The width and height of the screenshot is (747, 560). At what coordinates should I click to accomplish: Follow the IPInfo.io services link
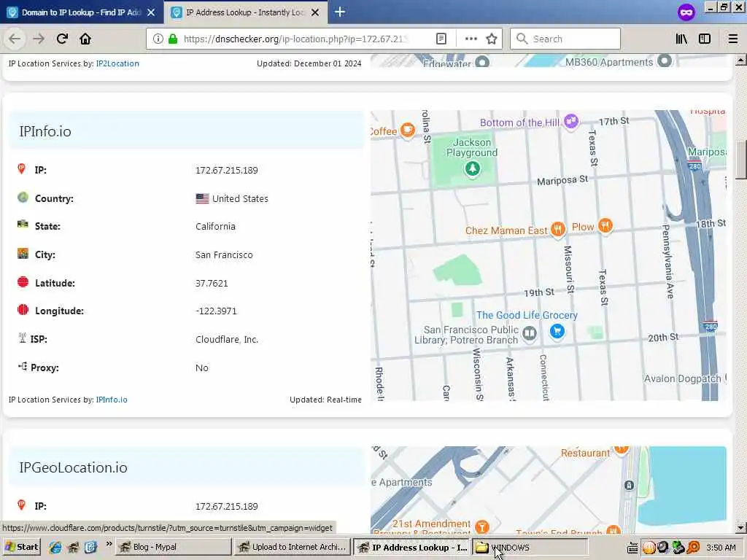tap(112, 400)
